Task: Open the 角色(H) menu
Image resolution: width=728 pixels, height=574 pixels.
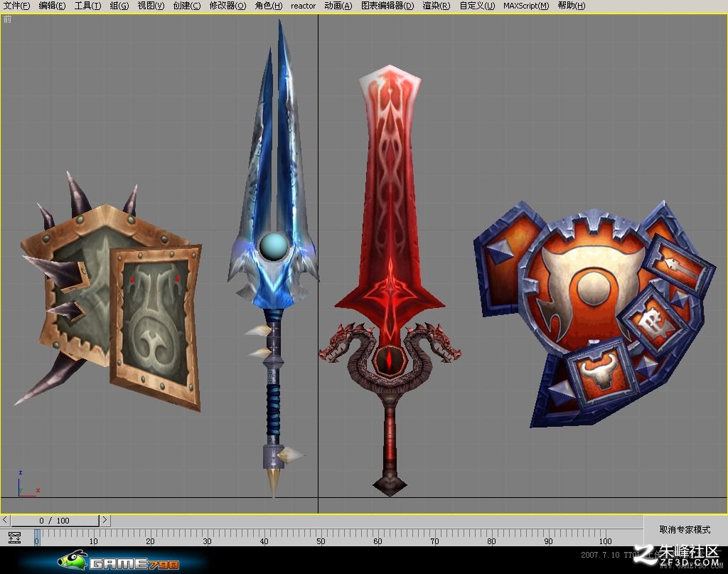Action: click(x=268, y=6)
